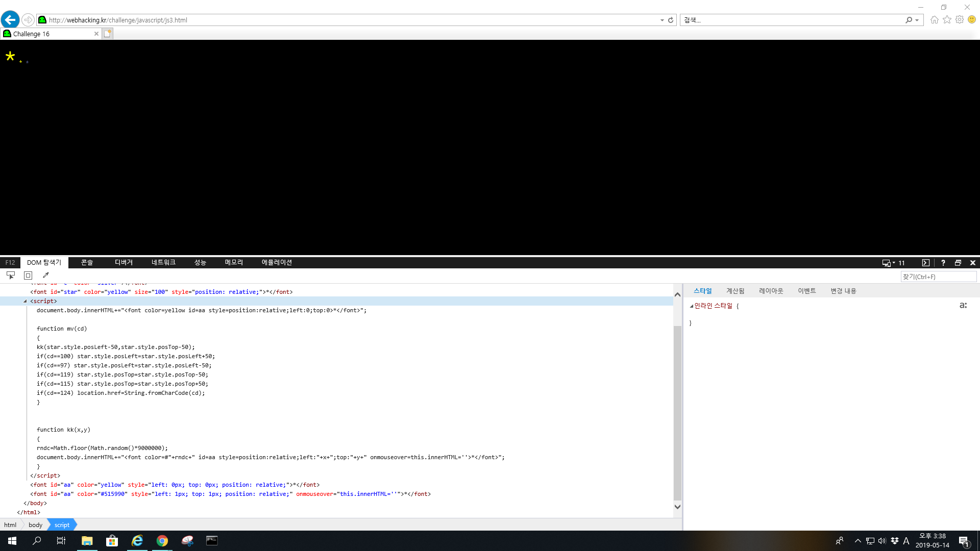Toggle the console panel icon in dev tools
Image resolution: width=980 pixels, height=551 pixels.
click(x=925, y=263)
